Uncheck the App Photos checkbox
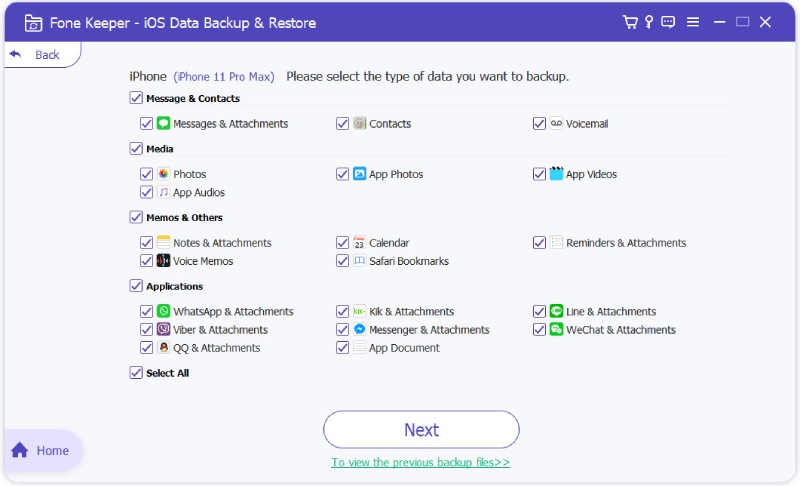 click(x=342, y=174)
